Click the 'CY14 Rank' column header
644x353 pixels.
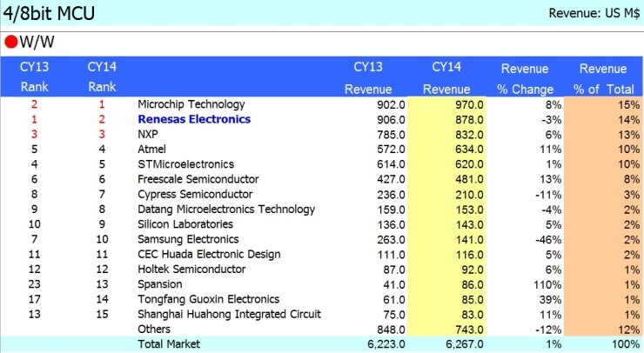[x=102, y=77]
